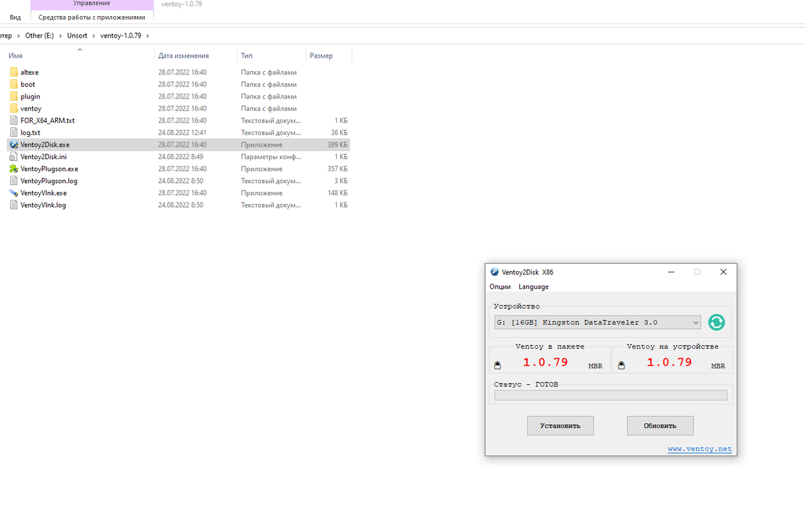Click the Ventoy2Disk title bar app icon

pyautogui.click(x=494, y=272)
